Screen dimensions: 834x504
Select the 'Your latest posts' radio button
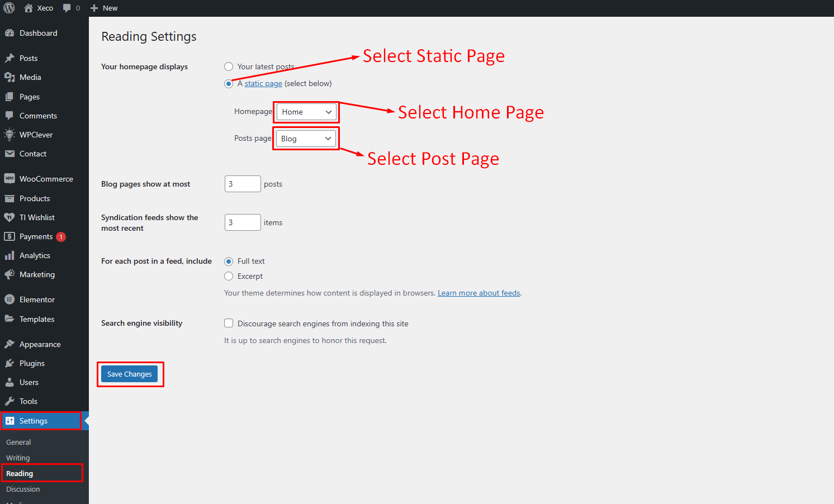tap(229, 66)
